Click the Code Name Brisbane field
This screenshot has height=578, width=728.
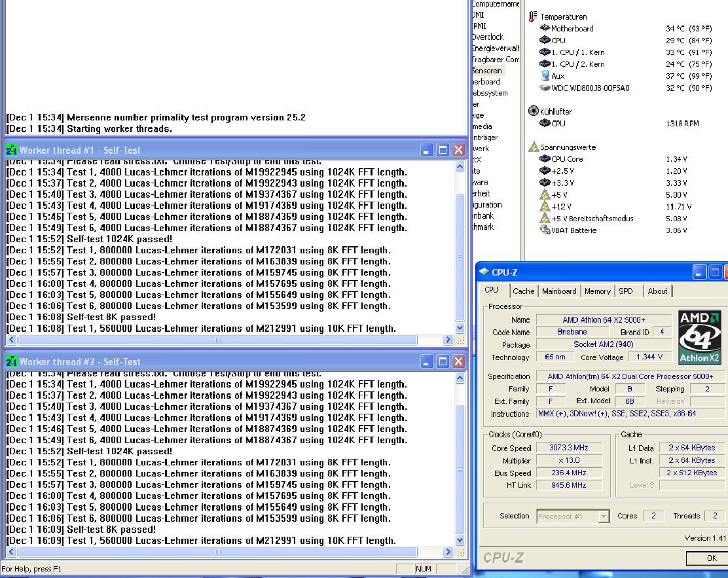pyautogui.click(x=572, y=331)
